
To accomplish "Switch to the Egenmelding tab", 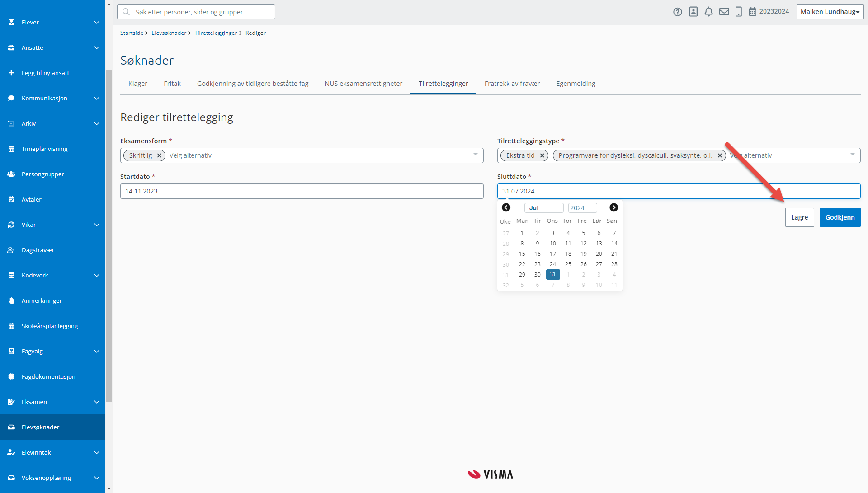I will 576,84.
